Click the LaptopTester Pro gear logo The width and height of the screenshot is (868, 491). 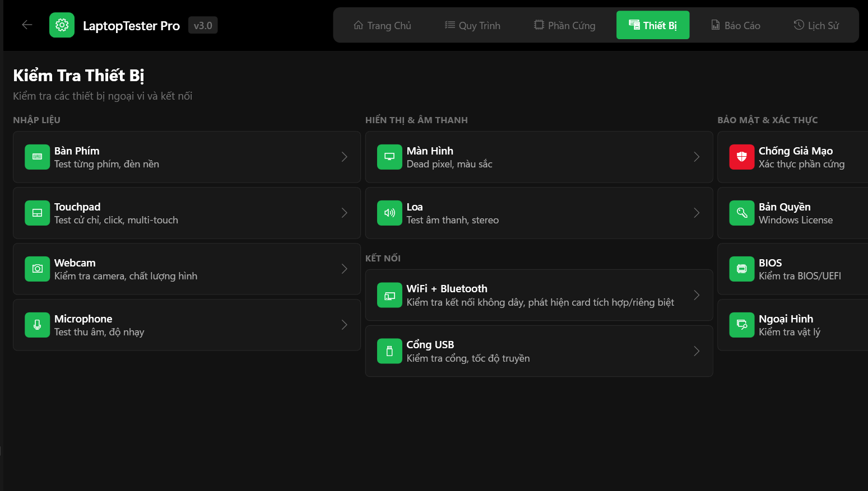[62, 25]
